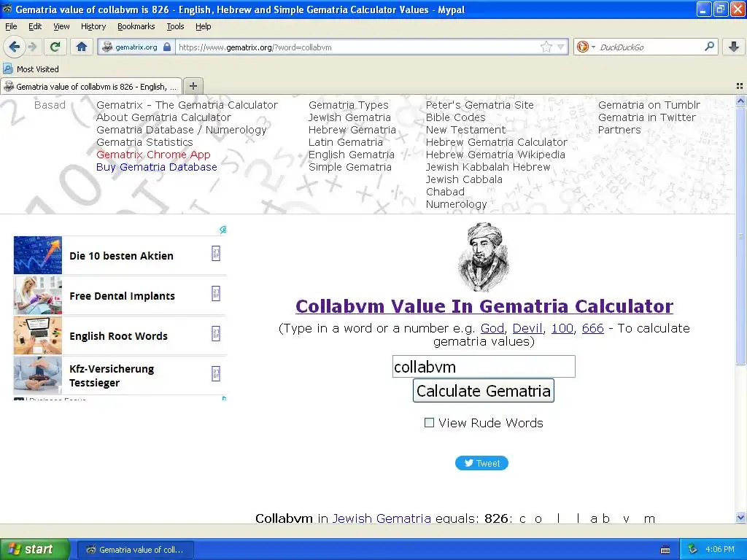Open the Help menu
The width and height of the screenshot is (747, 560).
pyautogui.click(x=204, y=26)
